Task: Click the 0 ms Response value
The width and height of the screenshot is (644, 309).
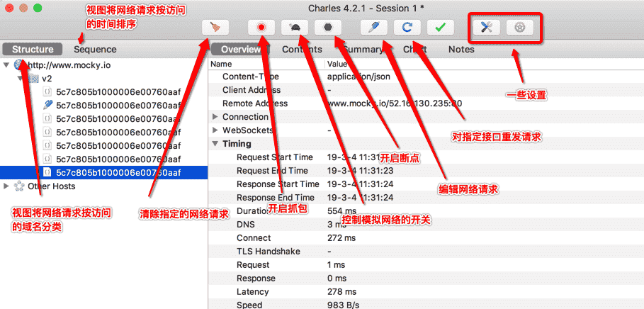Action: pos(337,279)
